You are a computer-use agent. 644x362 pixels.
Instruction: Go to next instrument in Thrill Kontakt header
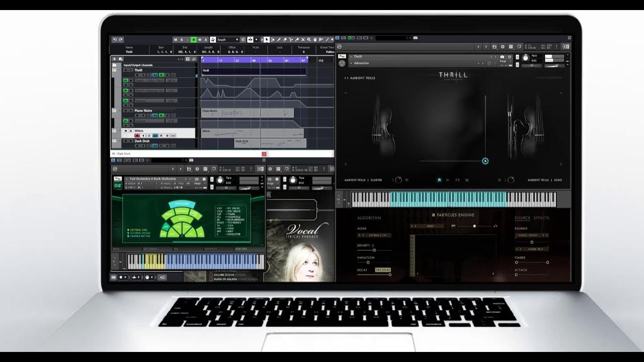point(486,47)
